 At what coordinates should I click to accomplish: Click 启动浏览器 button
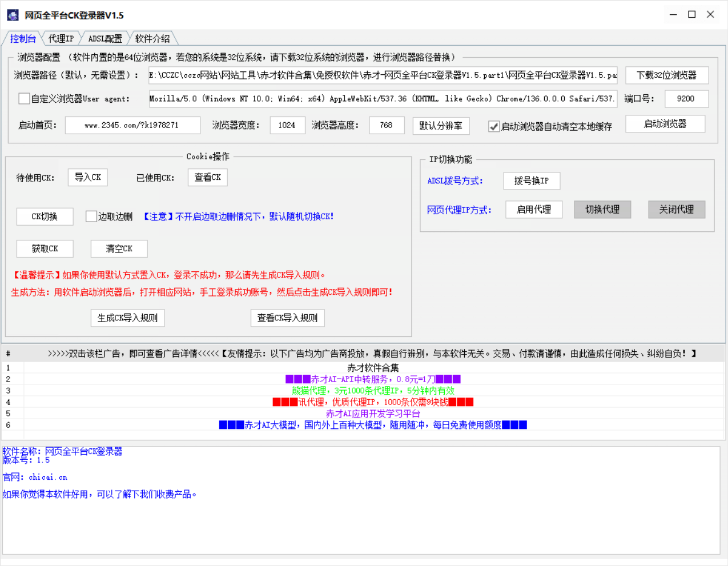(x=665, y=124)
